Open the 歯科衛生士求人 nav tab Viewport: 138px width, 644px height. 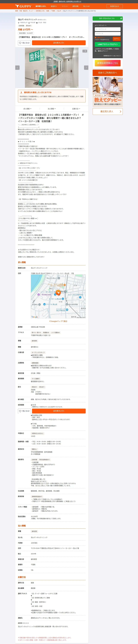pos(41,6)
